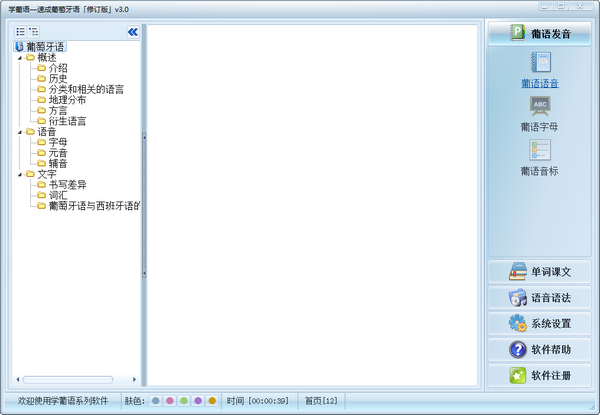Collapse the 概述 tree node
The image size is (600, 415).
tap(20, 58)
